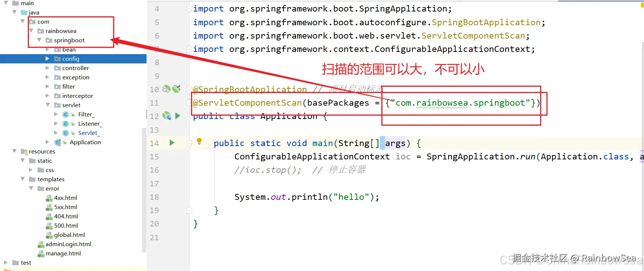Click the fold marker on line 4 imports
The image size is (644, 271).
point(189,9)
